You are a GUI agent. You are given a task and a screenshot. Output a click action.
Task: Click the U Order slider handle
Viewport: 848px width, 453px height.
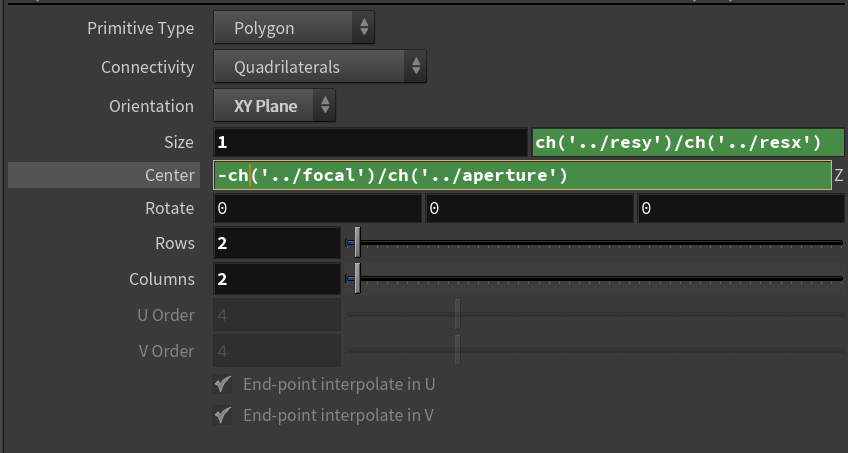coord(457,314)
